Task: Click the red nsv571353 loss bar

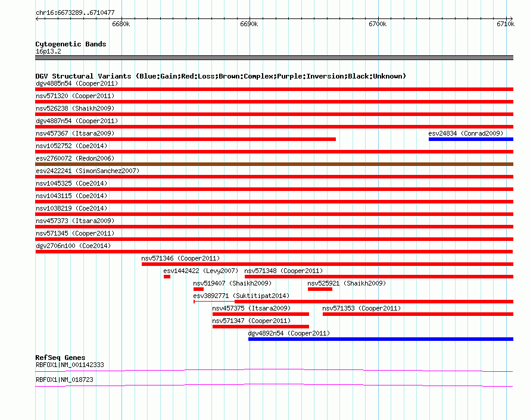Action: pos(418,314)
